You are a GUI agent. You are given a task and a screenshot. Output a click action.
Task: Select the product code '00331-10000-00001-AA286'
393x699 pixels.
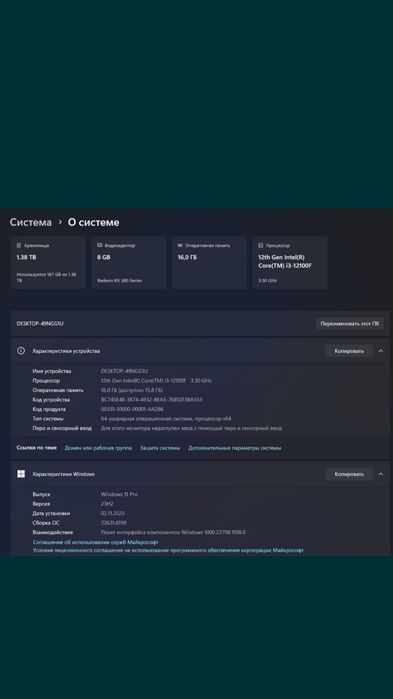coord(132,409)
